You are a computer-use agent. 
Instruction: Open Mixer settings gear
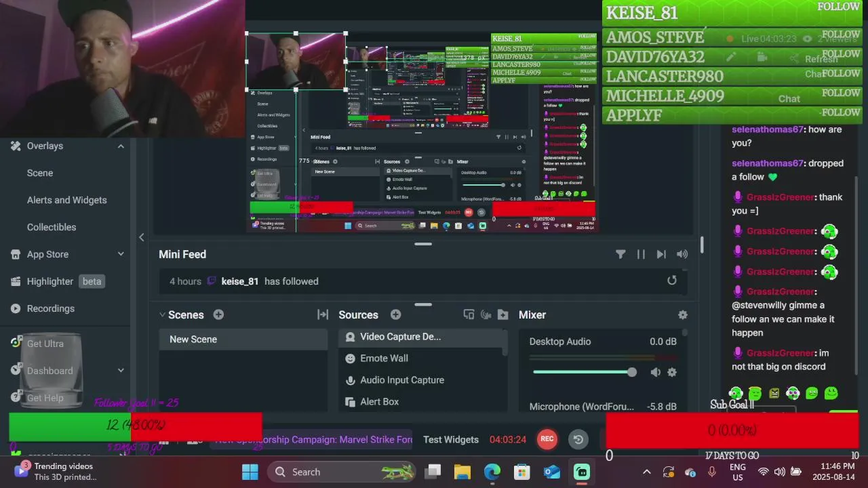point(683,314)
